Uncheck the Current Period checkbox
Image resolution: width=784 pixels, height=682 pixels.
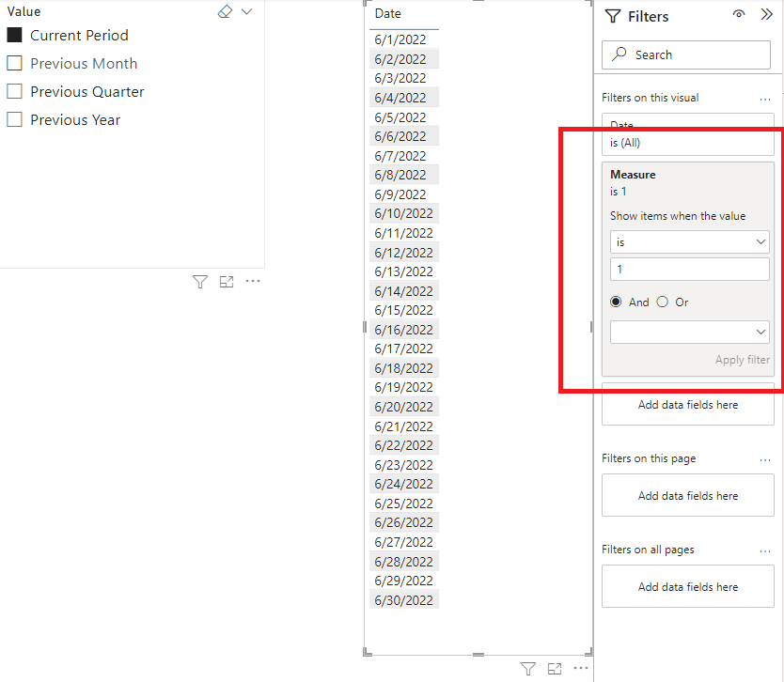[x=14, y=35]
